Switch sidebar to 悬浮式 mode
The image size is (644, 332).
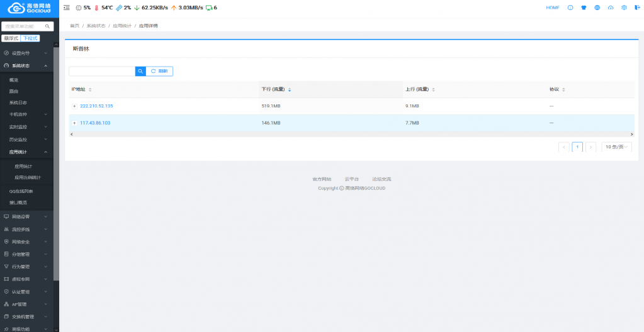point(11,38)
